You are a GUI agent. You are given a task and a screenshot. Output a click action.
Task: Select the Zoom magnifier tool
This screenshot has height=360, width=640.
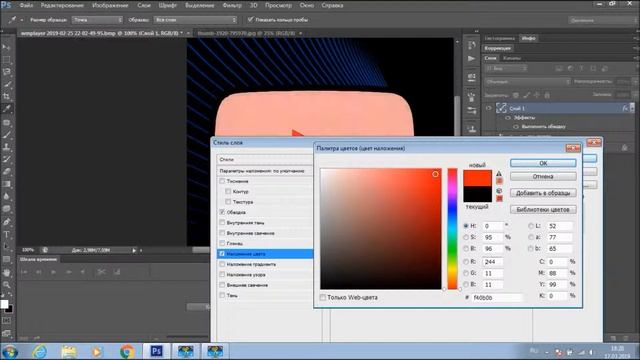[7, 284]
